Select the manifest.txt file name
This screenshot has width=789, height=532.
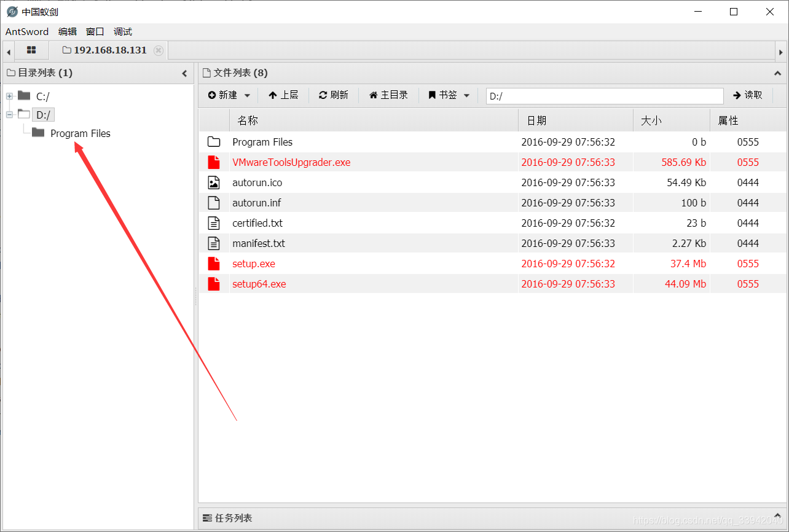259,243
